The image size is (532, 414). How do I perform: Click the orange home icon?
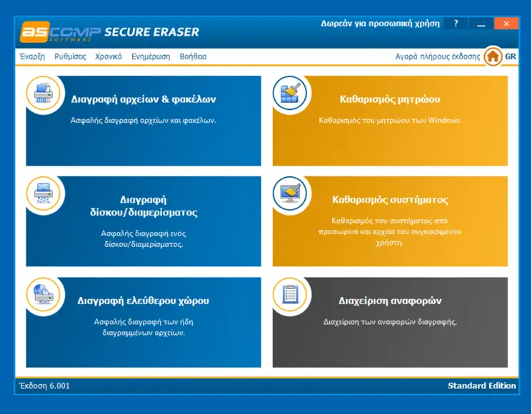click(x=493, y=56)
